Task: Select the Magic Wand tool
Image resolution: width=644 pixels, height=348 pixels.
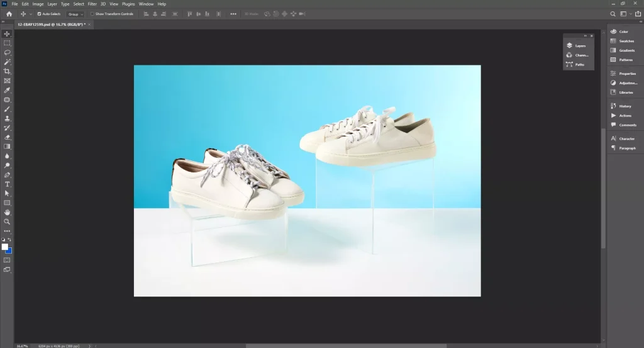Action: click(x=7, y=62)
